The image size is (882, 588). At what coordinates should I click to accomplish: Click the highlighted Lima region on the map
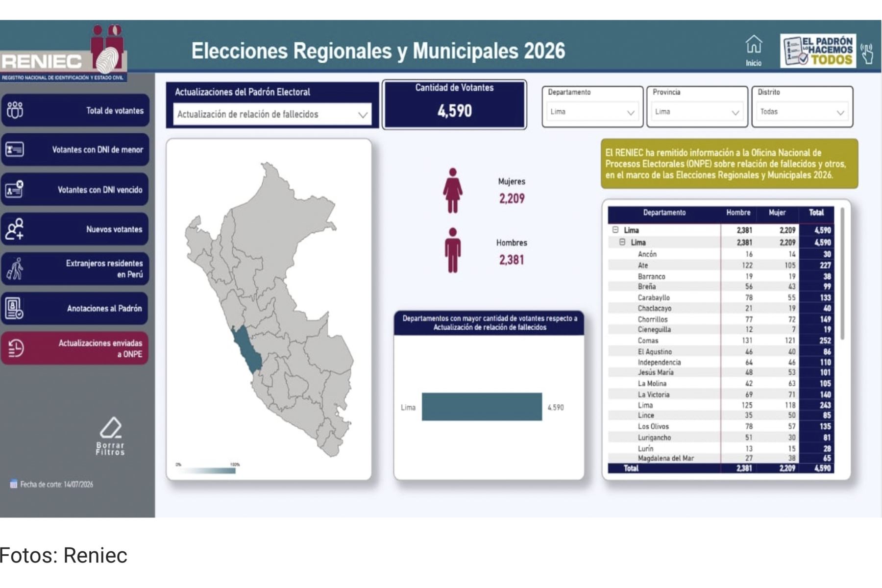click(x=247, y=350)
